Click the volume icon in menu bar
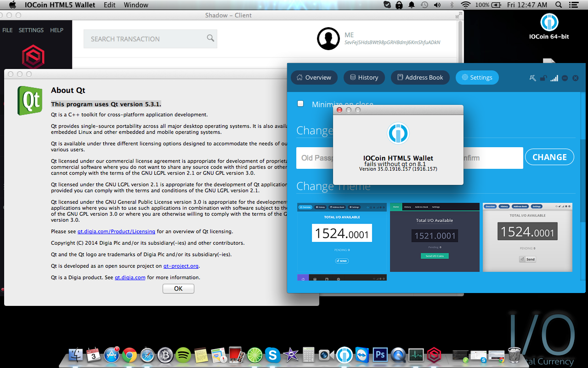588x368 pixels. (437, 5)
